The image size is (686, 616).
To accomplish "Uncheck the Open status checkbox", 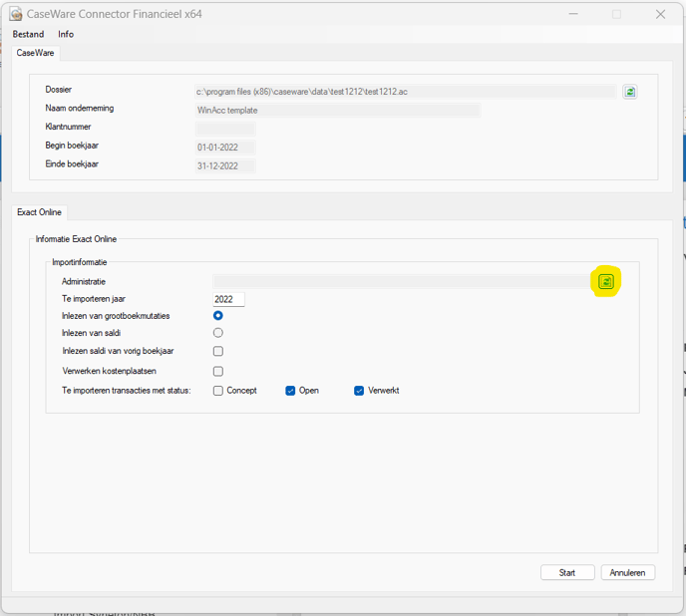I will (290, 391).
